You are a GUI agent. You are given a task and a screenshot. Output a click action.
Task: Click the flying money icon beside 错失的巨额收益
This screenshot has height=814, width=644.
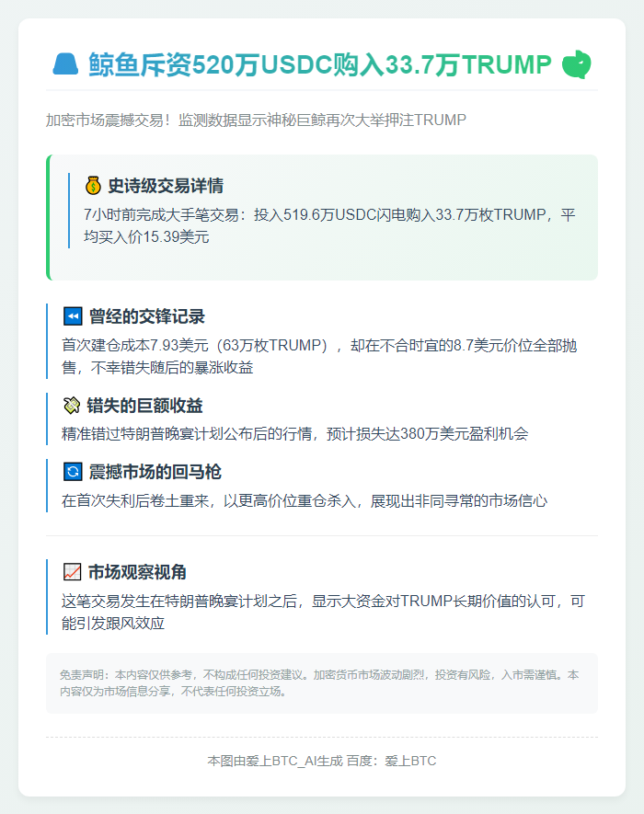[x=71, y=405]
